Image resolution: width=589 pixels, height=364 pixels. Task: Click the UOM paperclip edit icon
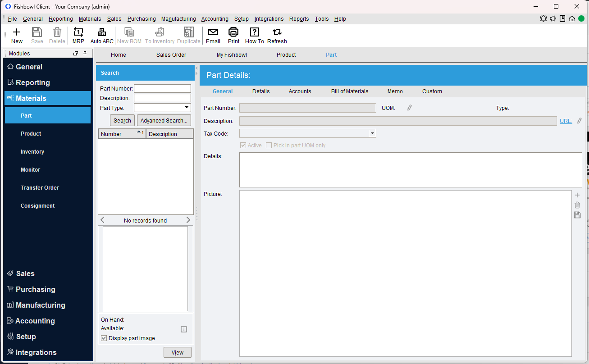click(409, 108)
